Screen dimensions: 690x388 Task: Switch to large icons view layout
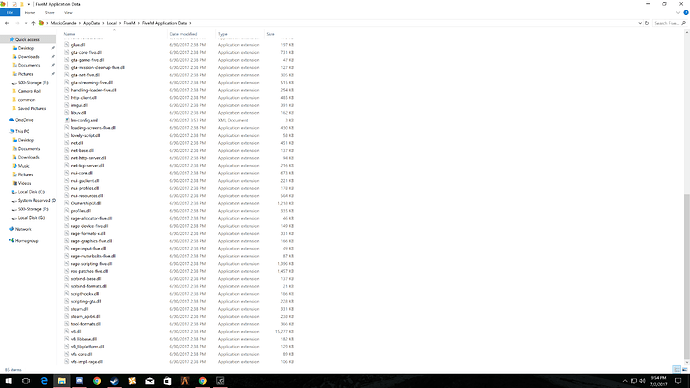coord(684,369)
